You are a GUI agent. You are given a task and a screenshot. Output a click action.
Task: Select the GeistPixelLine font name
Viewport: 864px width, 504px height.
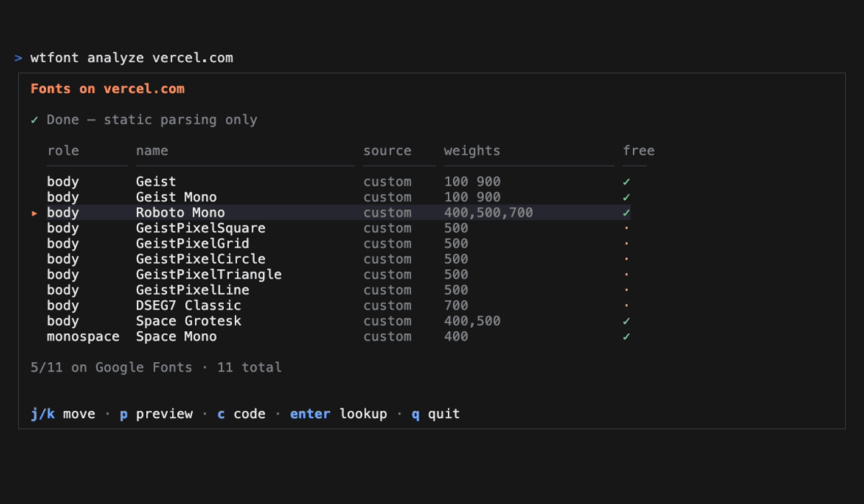(x=192, y=290)
